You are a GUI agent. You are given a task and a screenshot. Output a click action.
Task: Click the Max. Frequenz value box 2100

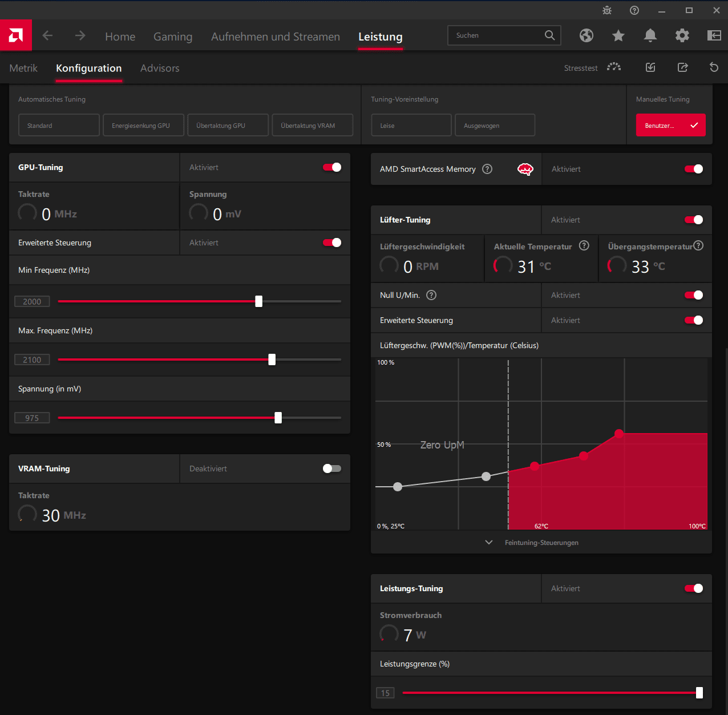tap(32, 359)
